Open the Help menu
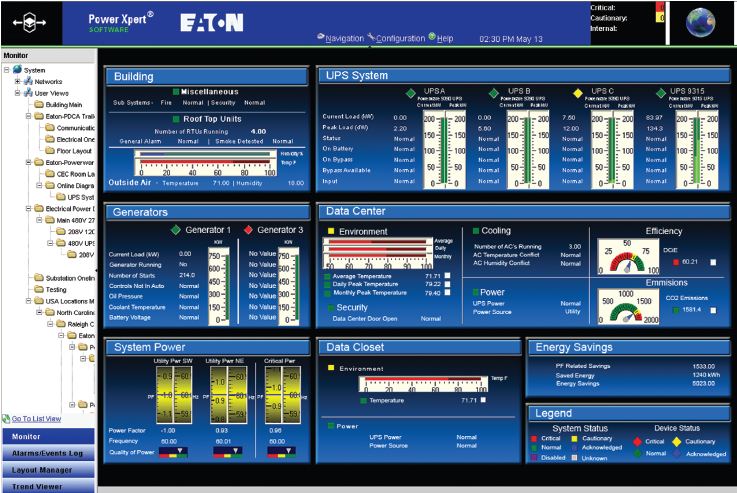This screenshot has width=737, height=493. coord(441,38)
